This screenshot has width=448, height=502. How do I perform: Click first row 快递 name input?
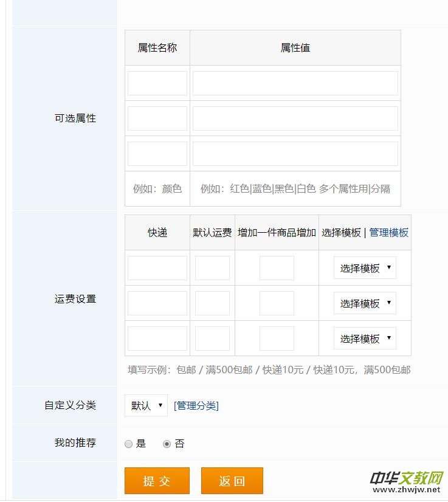(157, 268)
